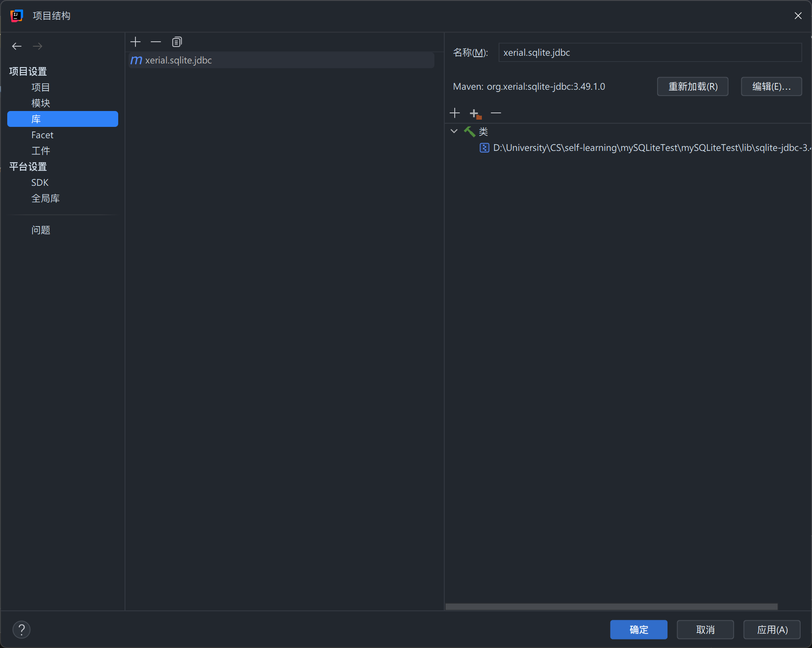Collapse the 类 tree node

point(454,131)
